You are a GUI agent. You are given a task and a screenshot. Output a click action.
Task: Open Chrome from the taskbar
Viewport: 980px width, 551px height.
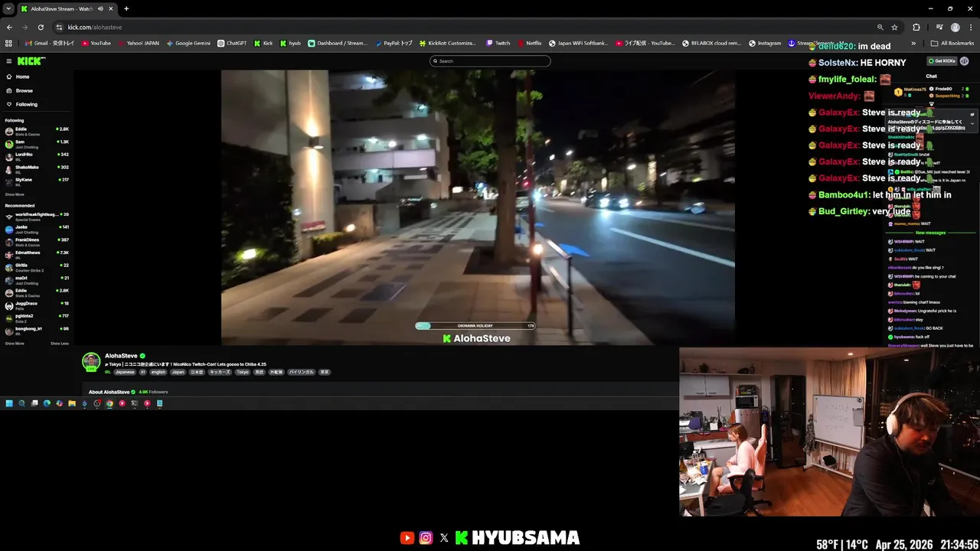(x=109, y=403)
